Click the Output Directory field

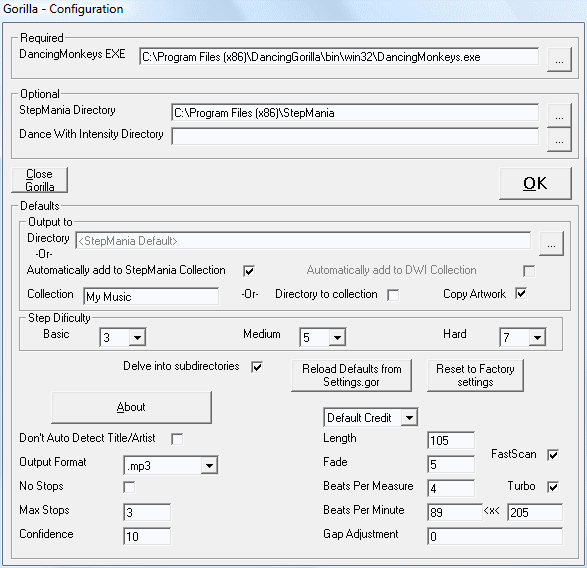pyautogui.click(x=303, y=240)
